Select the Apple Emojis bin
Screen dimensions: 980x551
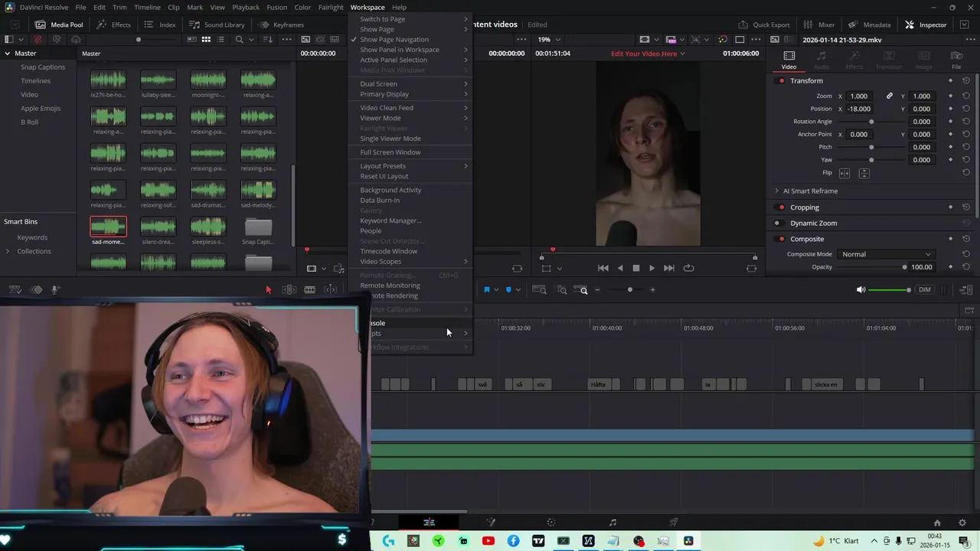41,109
